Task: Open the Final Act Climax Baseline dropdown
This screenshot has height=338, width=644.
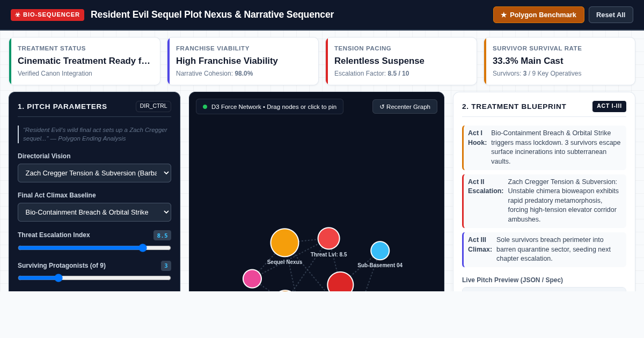Action: 94,212
